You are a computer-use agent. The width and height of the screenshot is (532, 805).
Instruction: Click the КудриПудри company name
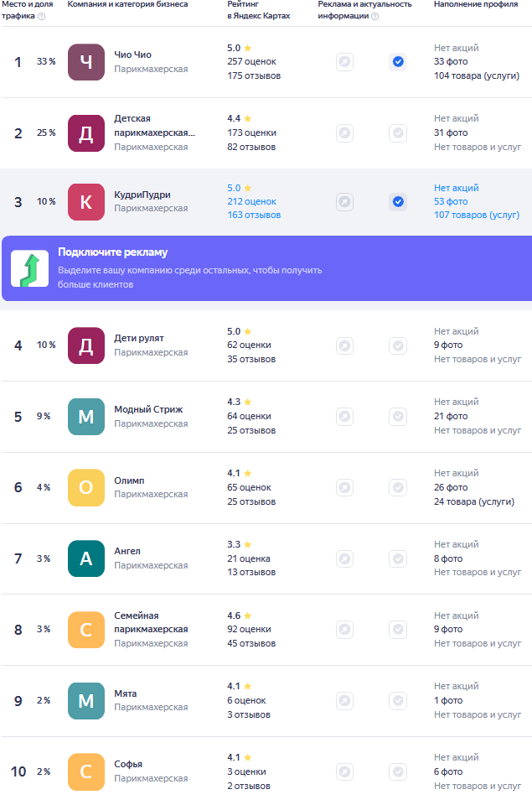(x=142, y=195)
